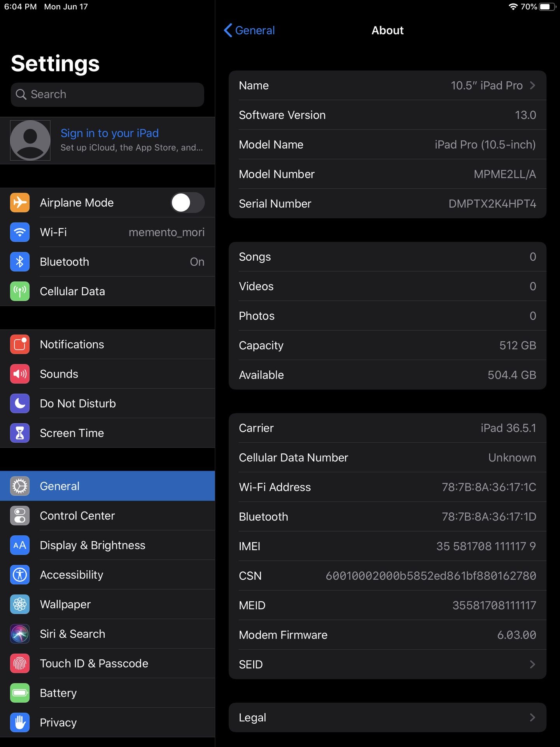Click Sign in to your iPad link

coord(110,133)
